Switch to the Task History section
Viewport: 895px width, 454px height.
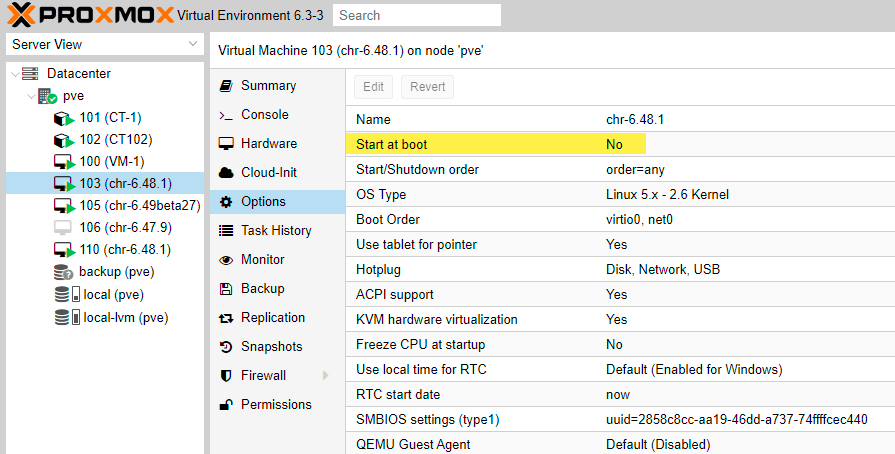point(275,231)
